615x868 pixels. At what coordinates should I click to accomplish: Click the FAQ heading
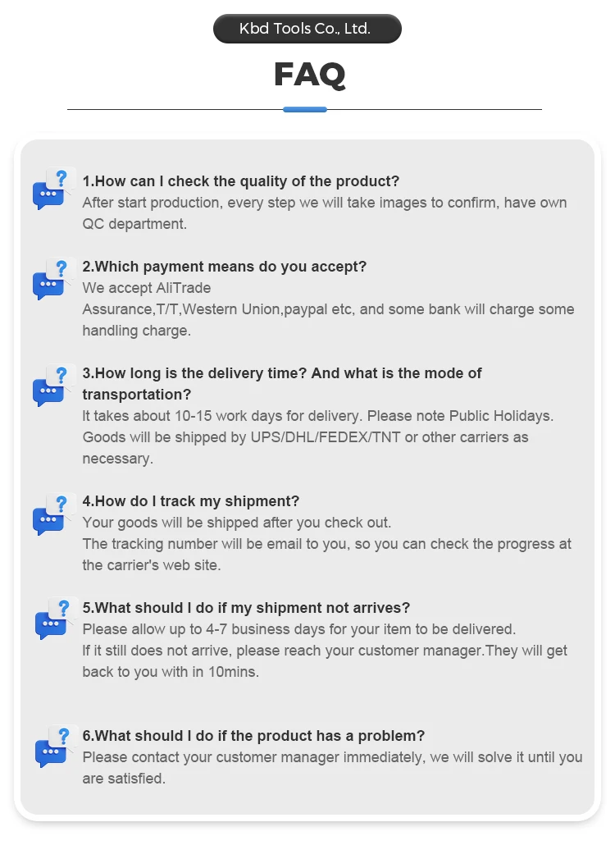point(309,74)
